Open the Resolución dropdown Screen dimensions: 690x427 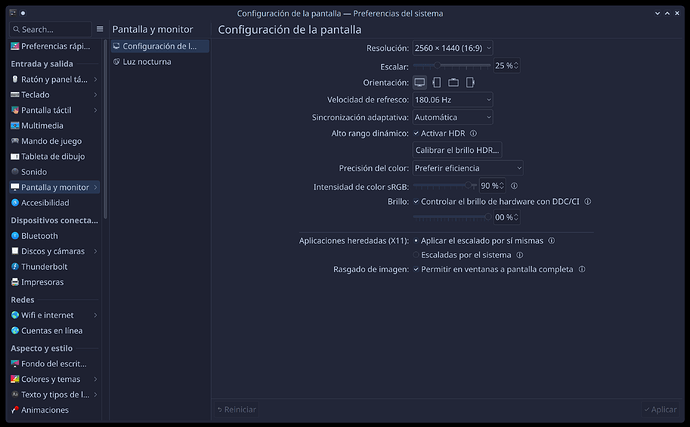tap(453, 47)
